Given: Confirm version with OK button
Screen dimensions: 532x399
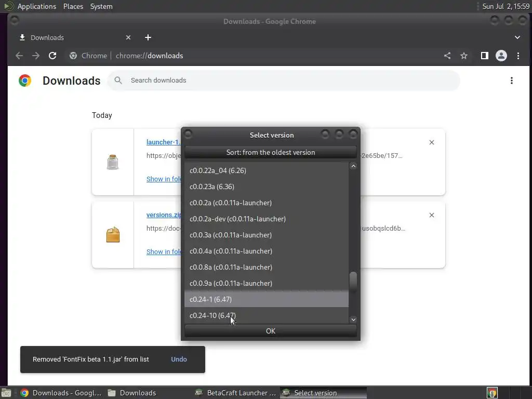Looking at the screenshot, I should click(270, 331).
